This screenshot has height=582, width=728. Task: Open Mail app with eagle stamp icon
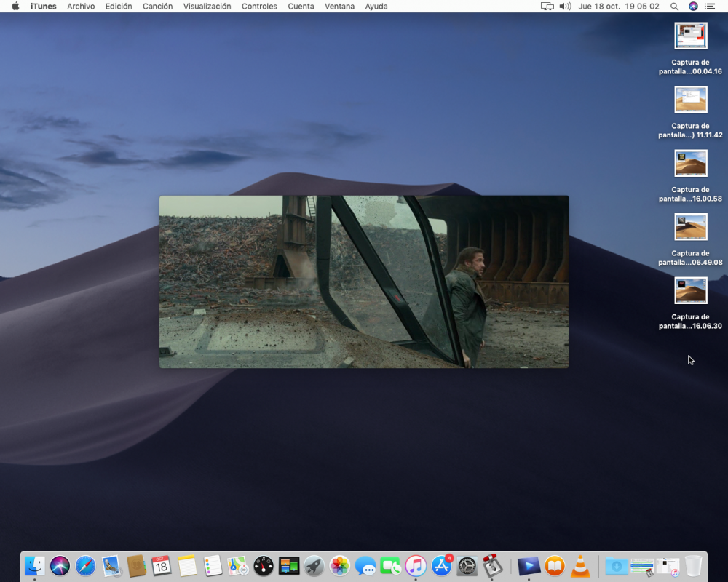tap(111, 566)
